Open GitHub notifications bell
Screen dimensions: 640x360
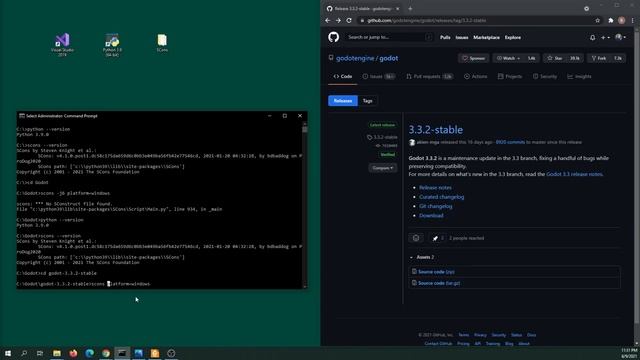(592, 38)
